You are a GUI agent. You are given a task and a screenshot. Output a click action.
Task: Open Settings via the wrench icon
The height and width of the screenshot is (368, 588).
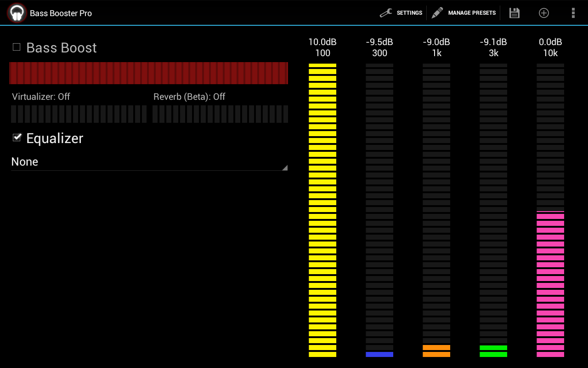[x=386, y=13]
